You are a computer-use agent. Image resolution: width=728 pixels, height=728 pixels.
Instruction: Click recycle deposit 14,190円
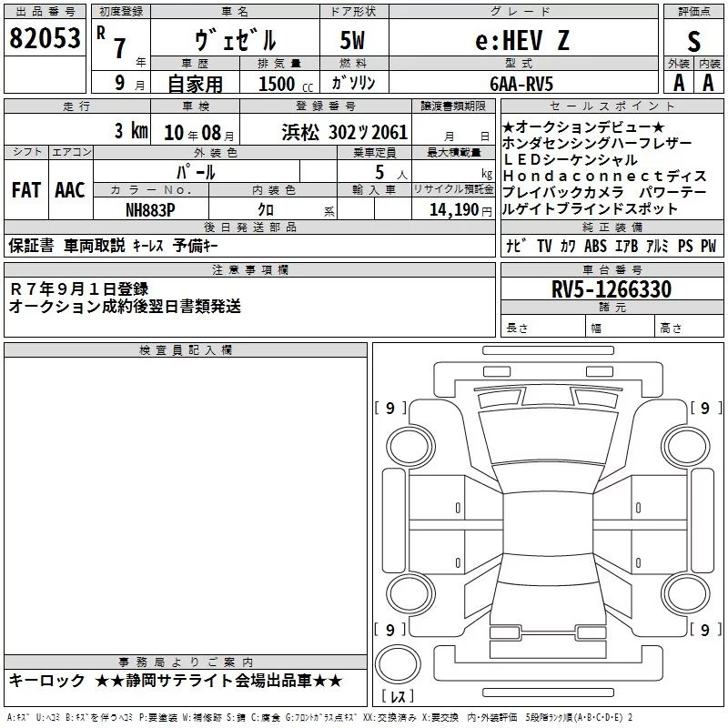click(460, 210)
